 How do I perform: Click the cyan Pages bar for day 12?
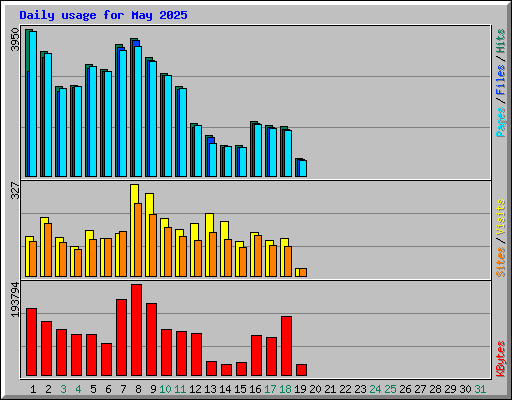point(198,151)
